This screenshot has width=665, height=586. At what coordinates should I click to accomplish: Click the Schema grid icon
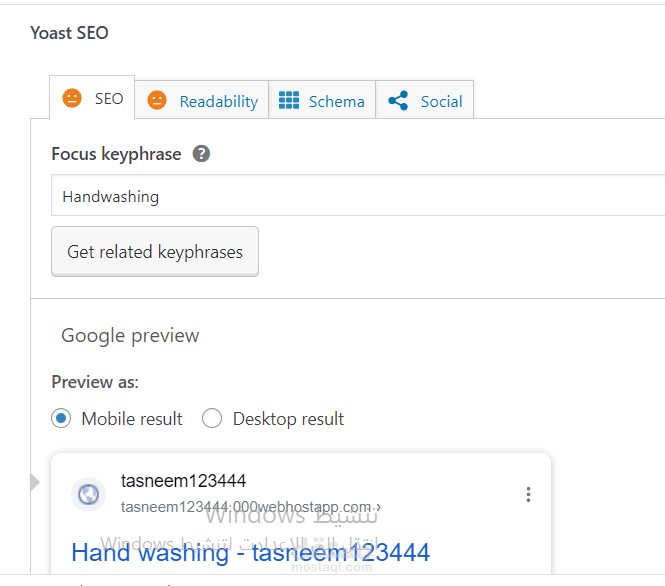coord(289,101)
